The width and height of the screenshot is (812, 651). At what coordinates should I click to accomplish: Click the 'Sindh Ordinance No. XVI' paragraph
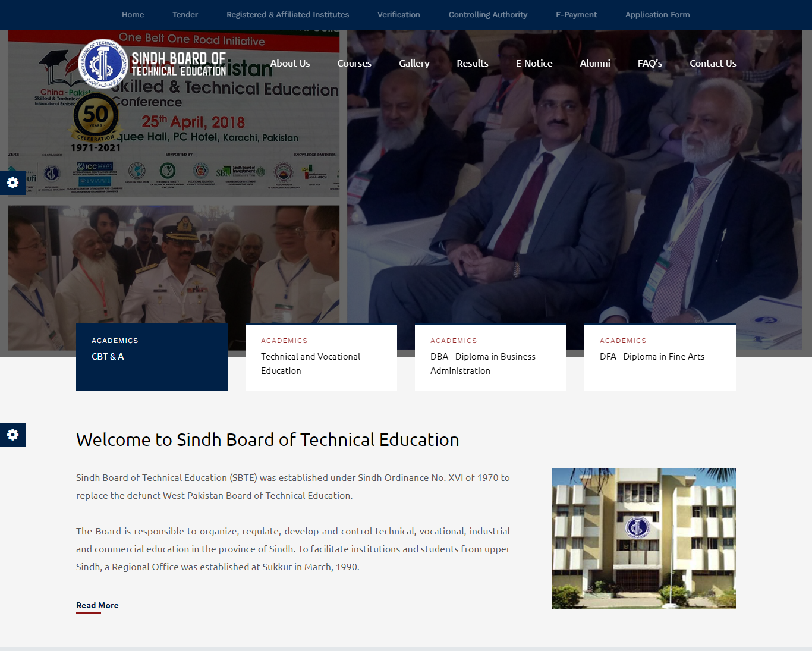[293, 486]
